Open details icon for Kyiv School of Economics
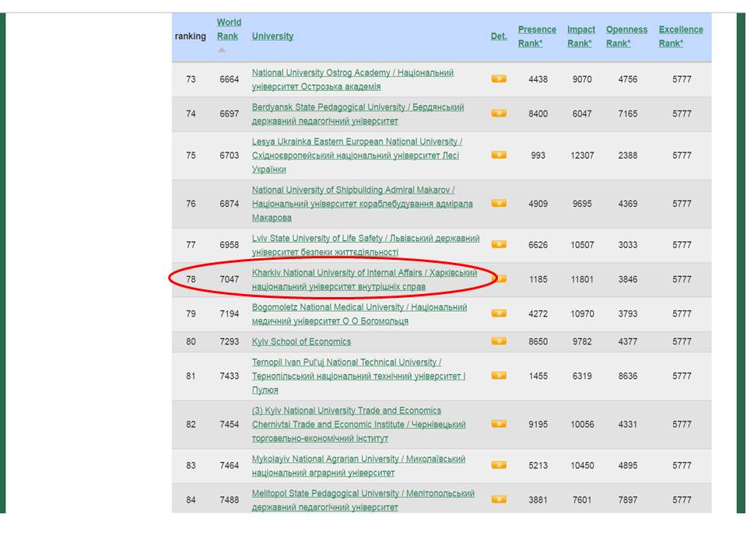The image size is (747, 560). click(x=499, y=341)
